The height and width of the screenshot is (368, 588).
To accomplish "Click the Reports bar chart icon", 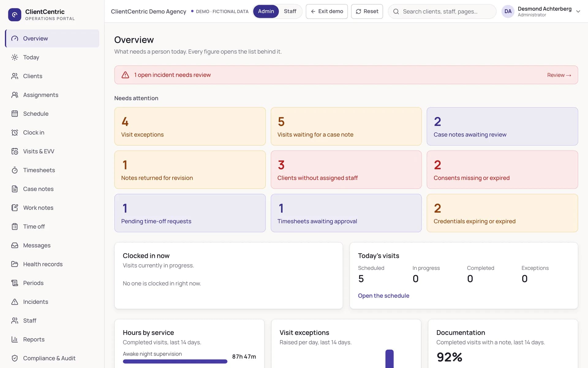I will coord(15,339).
